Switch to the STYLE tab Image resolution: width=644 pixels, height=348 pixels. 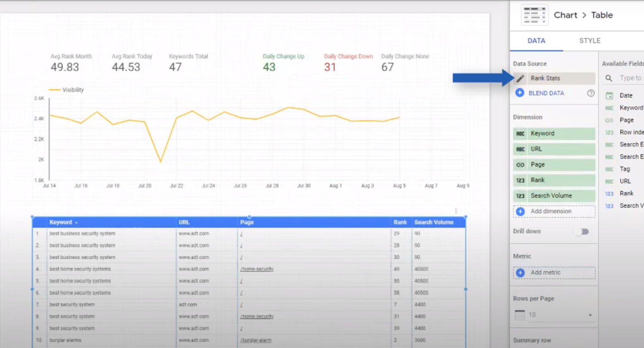(589, 41)
